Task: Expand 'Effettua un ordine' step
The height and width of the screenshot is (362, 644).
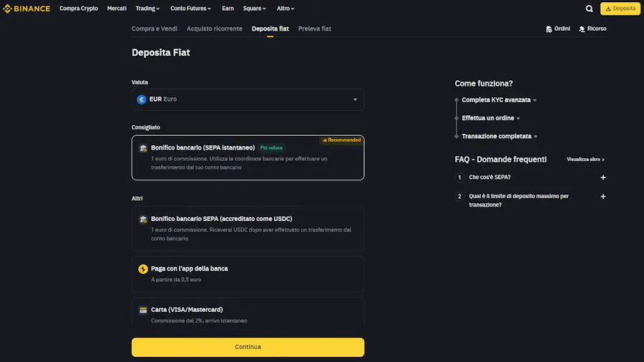Action: (x=491, y=118)
